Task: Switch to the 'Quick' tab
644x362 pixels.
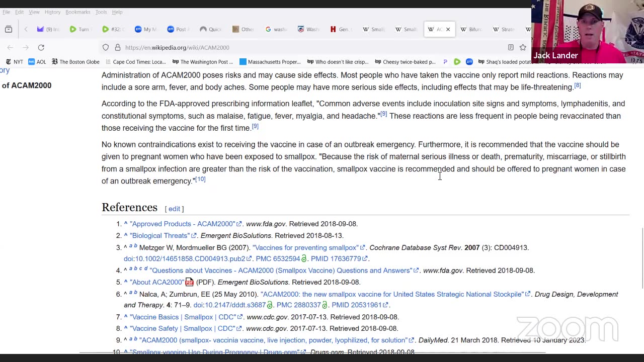Action: click(210, 29)
